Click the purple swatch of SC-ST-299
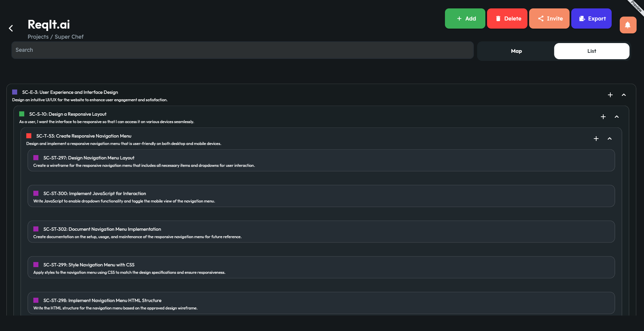644x331 pixels. pos(36,264)
